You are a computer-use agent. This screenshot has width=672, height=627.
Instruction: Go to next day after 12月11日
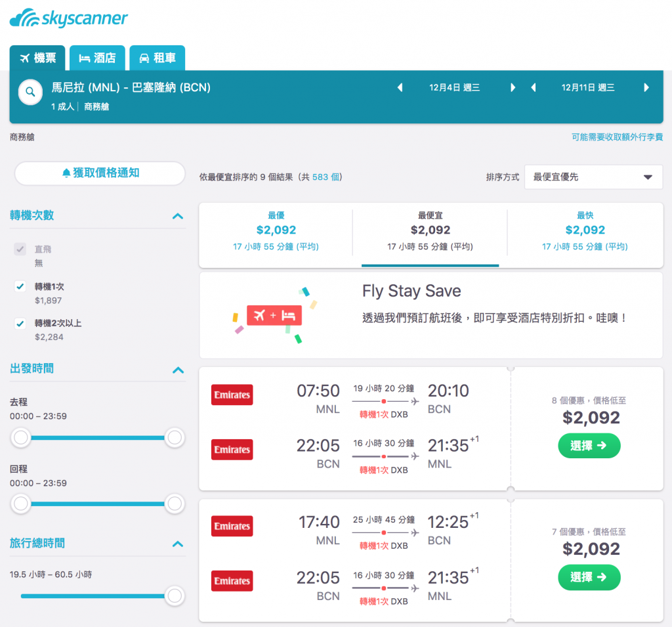pyautogui.click(x=646, y=87)
